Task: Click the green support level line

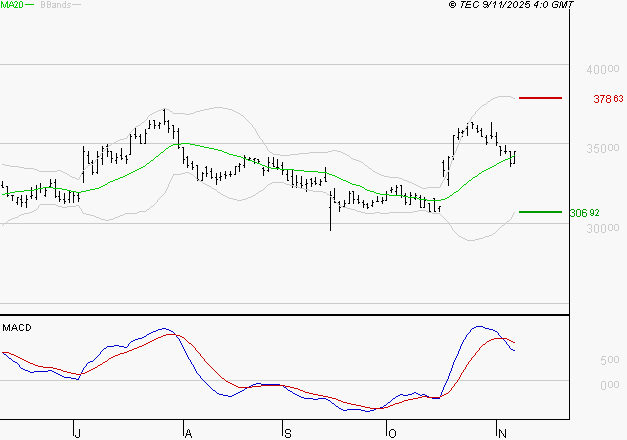Action: pyautogui.click(x=540, y=212)
